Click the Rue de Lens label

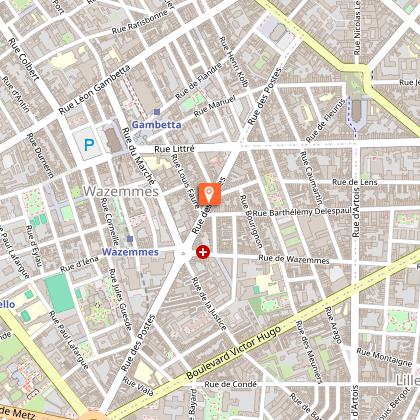pos(355,182)
